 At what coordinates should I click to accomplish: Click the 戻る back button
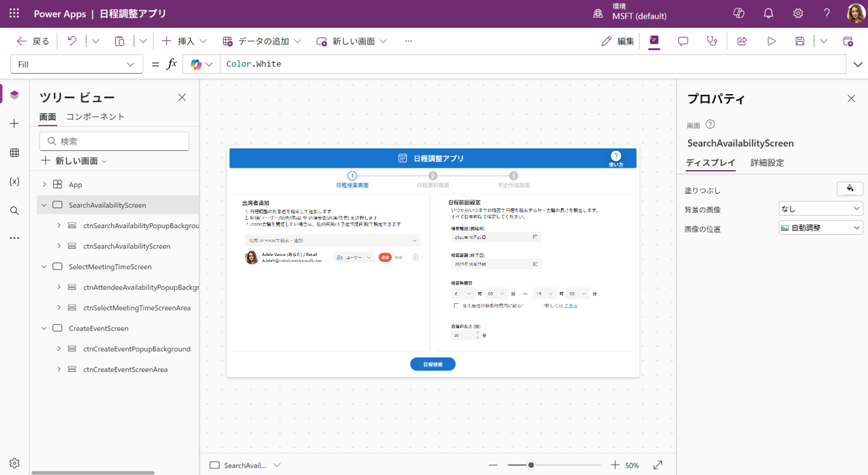[33, 42]
